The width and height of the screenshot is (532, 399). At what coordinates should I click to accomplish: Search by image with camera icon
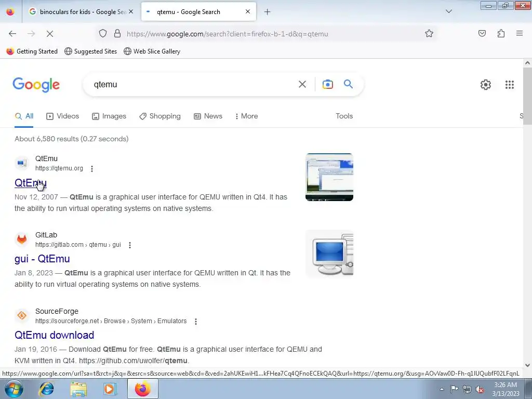tap(327, 84)
